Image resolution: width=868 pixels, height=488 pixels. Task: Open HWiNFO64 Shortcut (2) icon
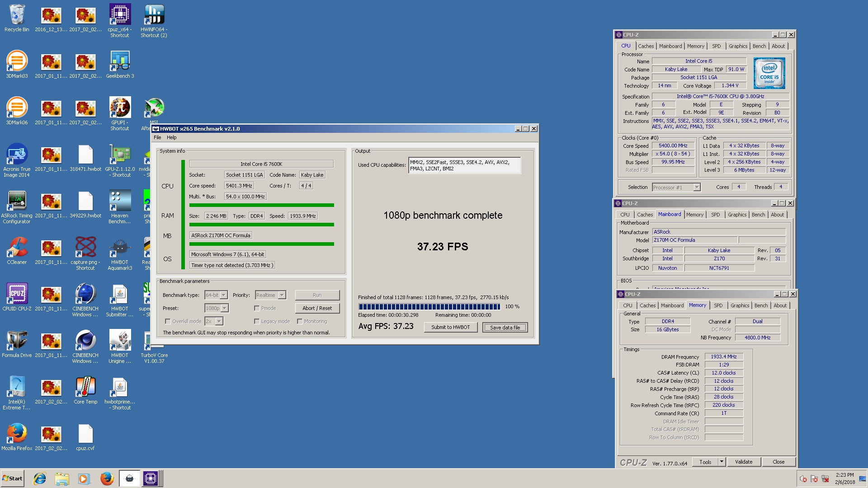point(154,20)
